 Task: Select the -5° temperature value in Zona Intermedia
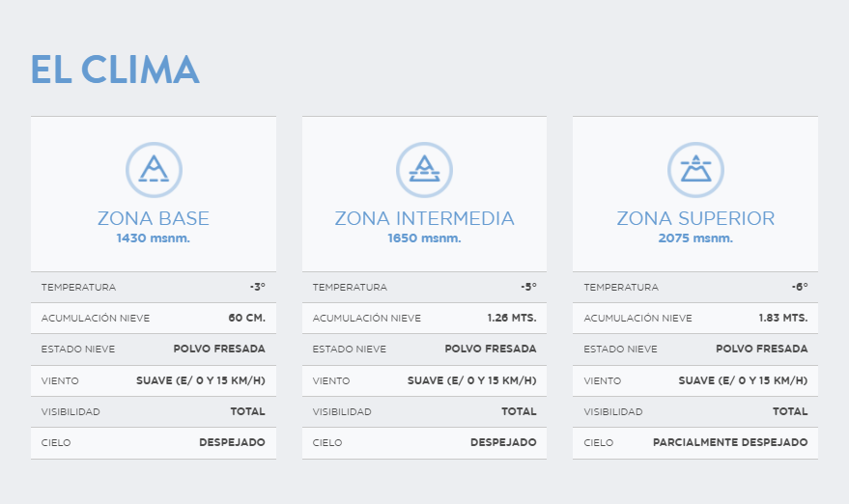coord(528,287)
